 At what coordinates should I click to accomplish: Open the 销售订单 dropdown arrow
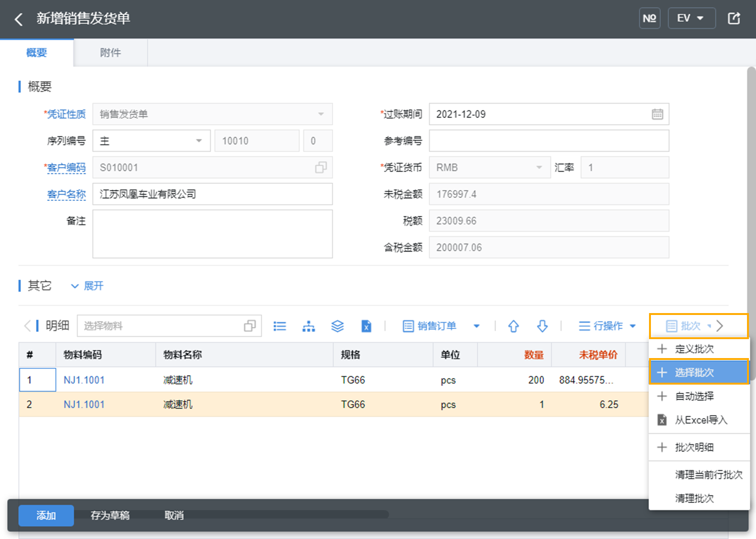coord(477,326)
